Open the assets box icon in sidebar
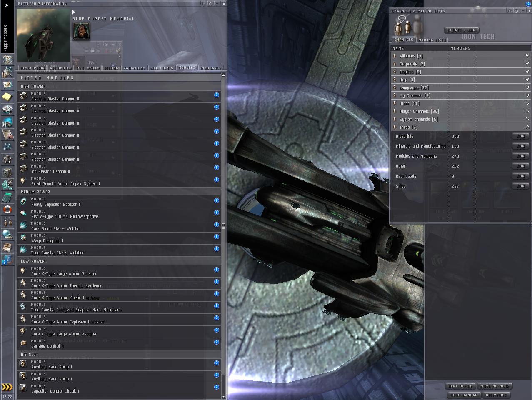The height and width of the screenshot is (400, 532). pos(7,172)
